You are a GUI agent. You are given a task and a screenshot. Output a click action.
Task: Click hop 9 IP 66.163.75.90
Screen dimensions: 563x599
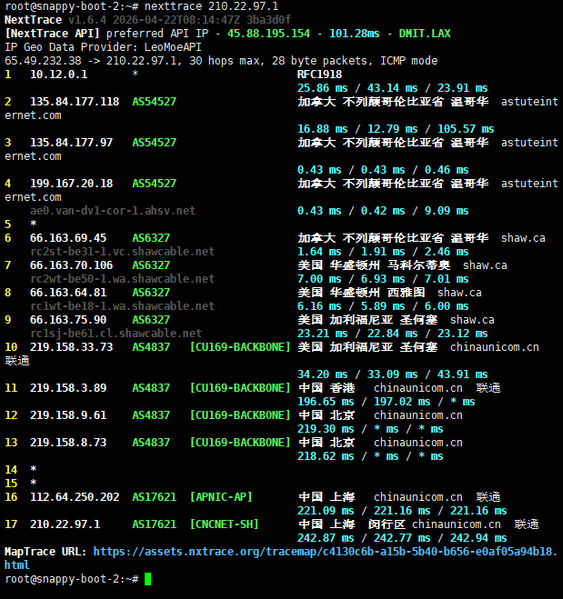tap(68, 320)
